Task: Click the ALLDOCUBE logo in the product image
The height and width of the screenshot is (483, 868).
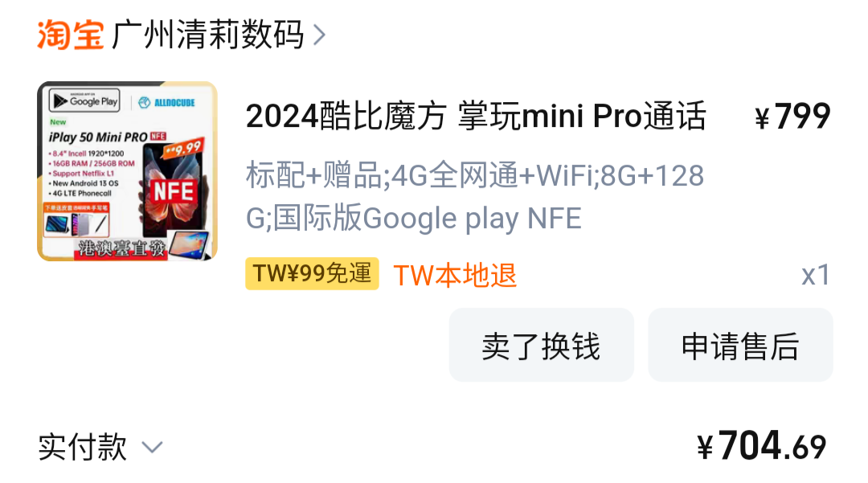Action: pos(166,102)
